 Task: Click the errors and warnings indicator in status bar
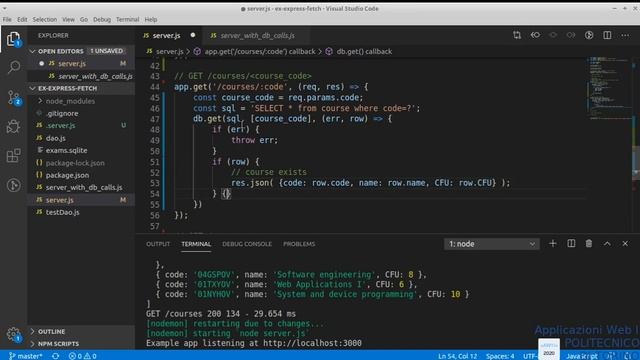(x=83, y=356)
